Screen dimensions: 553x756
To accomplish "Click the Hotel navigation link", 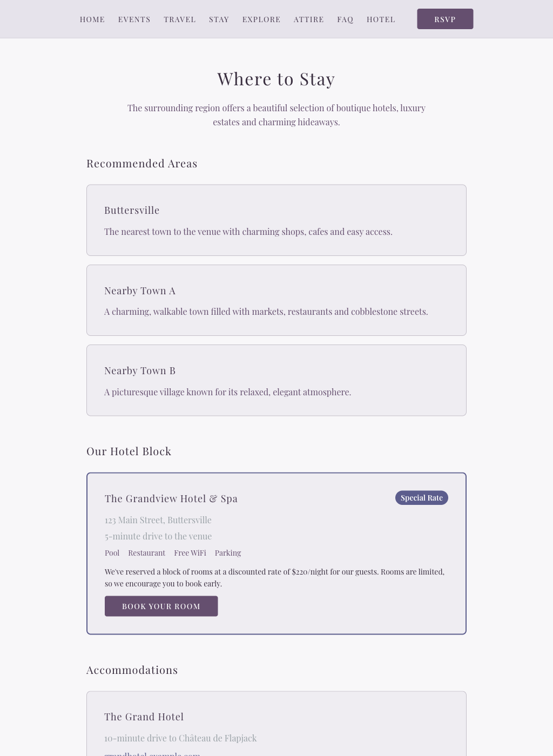I will tap(381, 19).
